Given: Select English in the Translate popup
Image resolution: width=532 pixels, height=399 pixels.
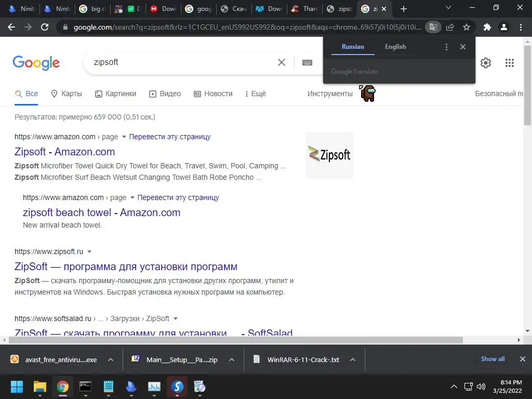Looking at the screenshot, I should point(395,47).
